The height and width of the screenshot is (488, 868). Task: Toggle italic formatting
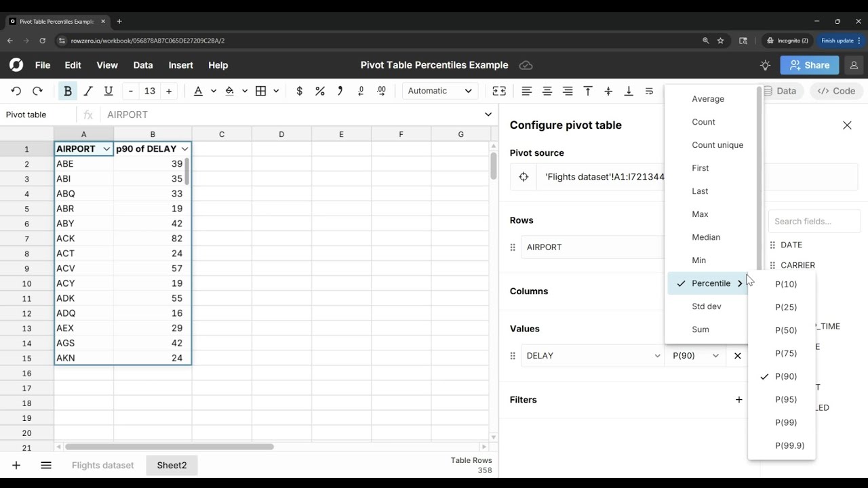(88, 91)
